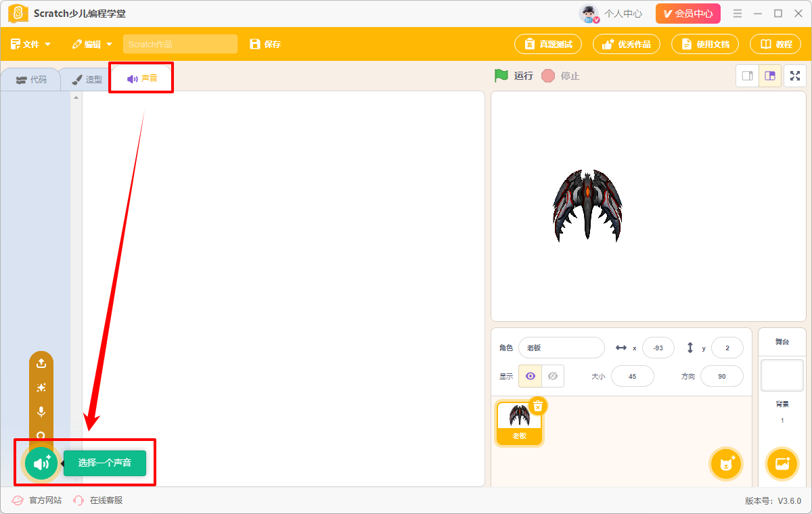812x514 pixels.
Task: Click the 选择一个声音 tooltip label
Action: click(105, 463)
